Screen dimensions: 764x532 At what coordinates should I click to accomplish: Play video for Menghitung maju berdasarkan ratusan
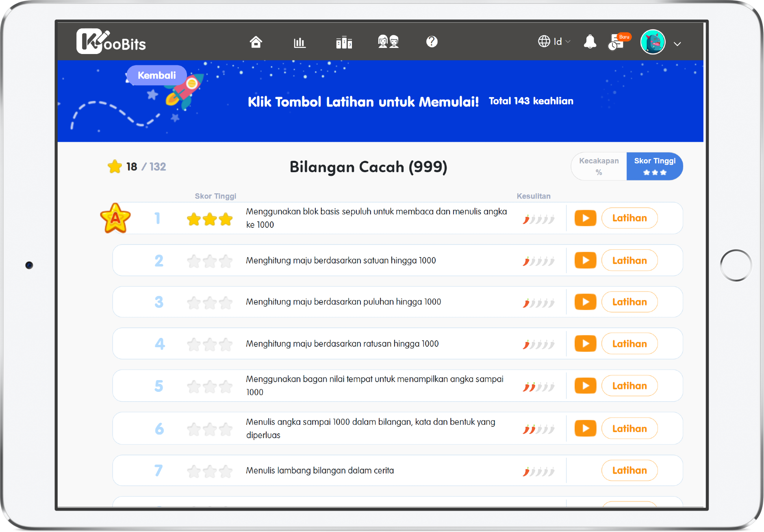(x=585, y=344)
